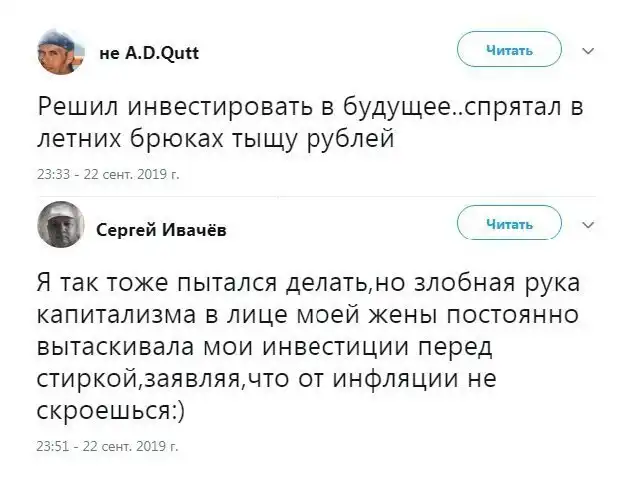Viewport: 634px width, 479px height.
Task: Click the word "стиркой" in the reply
Action: point(93,381)
